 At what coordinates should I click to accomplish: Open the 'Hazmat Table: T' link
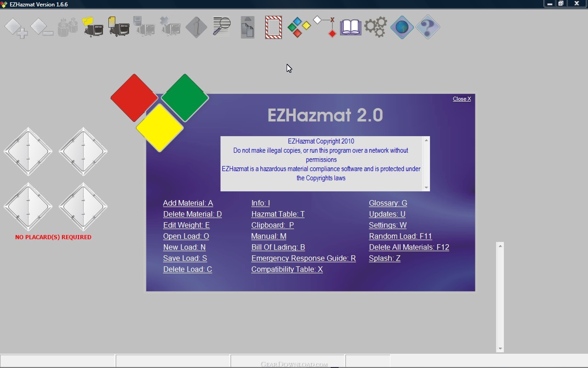(x=278, y=214)
